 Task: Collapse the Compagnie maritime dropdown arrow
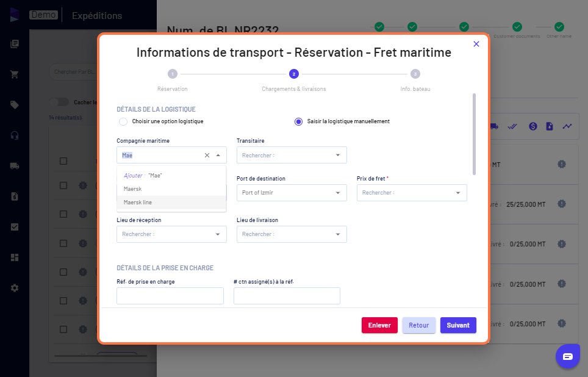(218, 156)
